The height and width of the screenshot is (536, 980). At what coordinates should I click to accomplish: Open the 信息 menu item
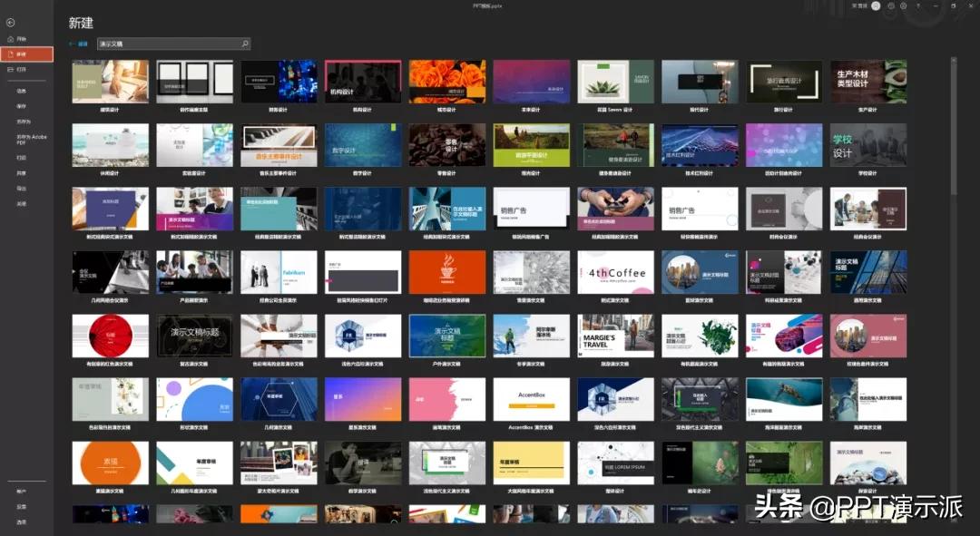point(21,91)
